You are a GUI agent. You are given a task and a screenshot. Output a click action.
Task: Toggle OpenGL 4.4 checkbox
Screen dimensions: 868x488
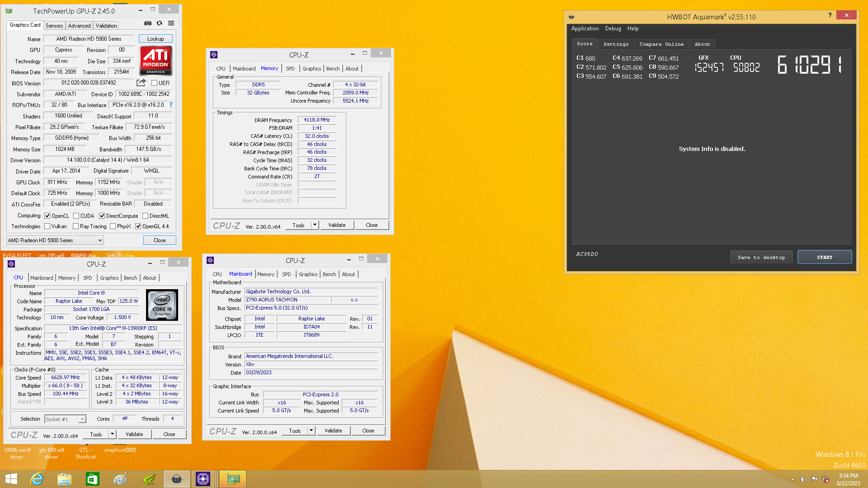click(138, 226)
